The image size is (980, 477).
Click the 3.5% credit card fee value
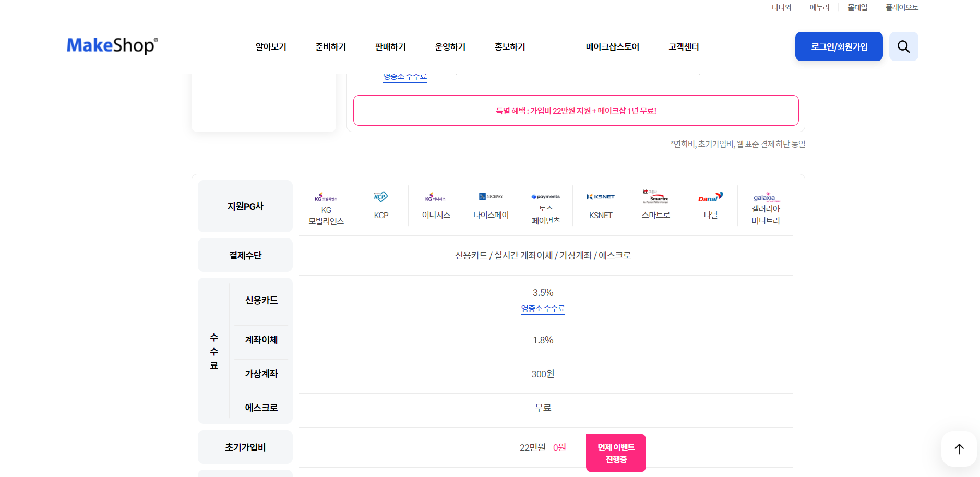(x=543, y=293)
